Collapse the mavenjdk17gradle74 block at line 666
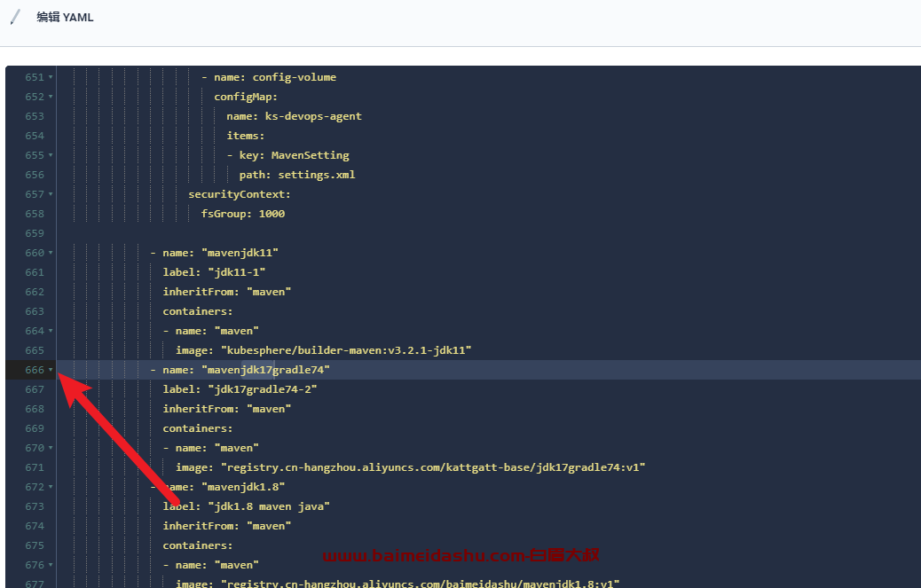 51,370
